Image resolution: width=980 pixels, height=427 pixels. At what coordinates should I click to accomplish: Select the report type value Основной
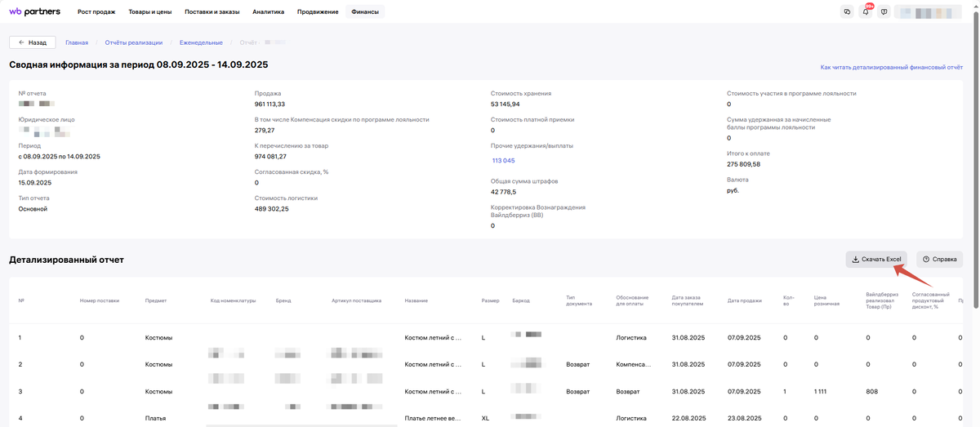pos(33,209)
